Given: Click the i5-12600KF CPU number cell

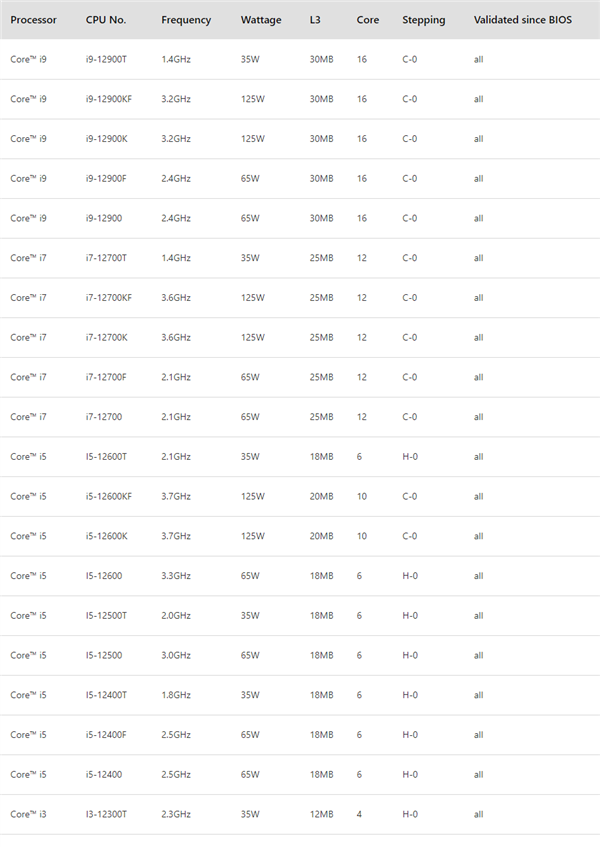Looking at the screenshot, I should [109, 496].
